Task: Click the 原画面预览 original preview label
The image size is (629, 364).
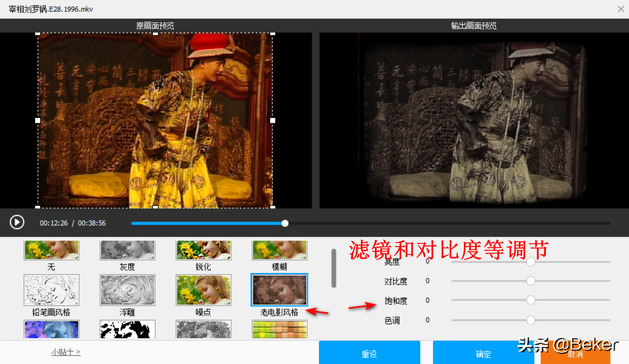Action: [x=155, y=26]
